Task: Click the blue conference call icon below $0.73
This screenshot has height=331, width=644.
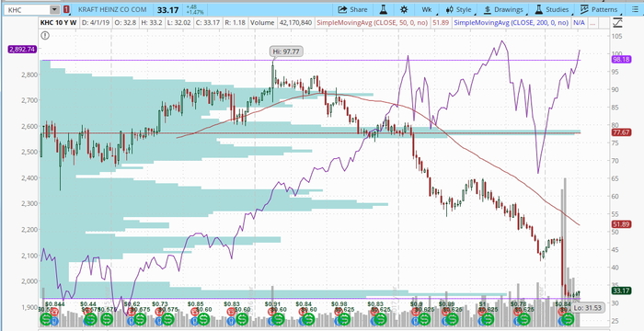Action: [158, 321]
